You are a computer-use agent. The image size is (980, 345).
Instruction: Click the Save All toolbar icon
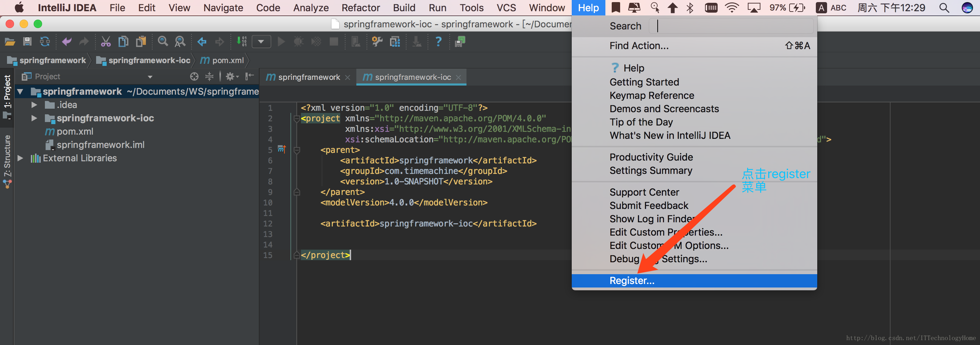(27, 41)
